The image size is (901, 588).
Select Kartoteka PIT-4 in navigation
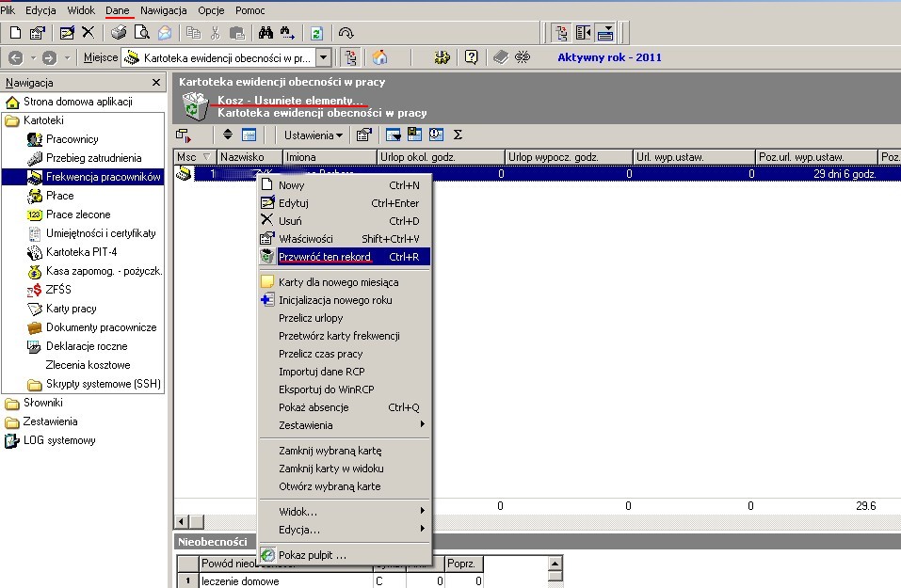pyautogui.click(x=82, y=252)
